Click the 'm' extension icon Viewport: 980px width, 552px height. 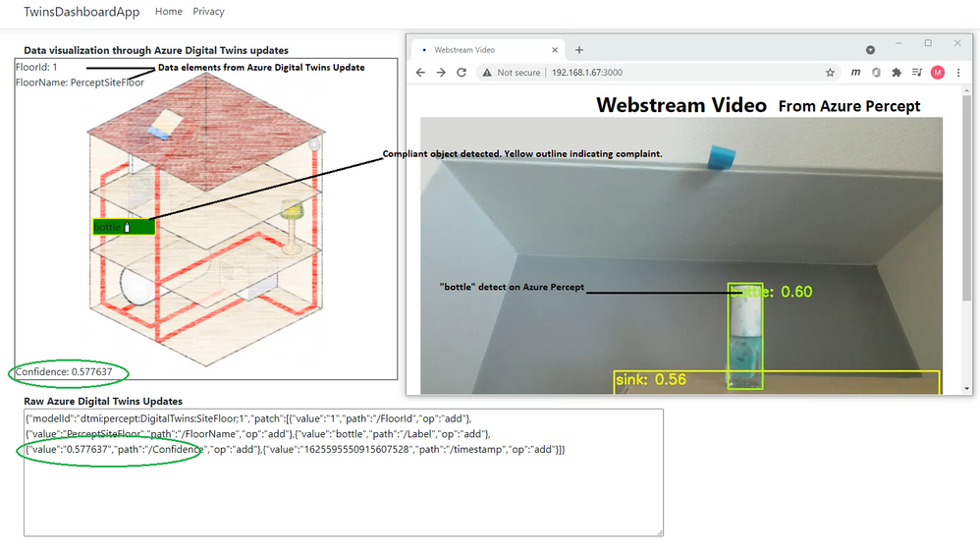point(855,73)
